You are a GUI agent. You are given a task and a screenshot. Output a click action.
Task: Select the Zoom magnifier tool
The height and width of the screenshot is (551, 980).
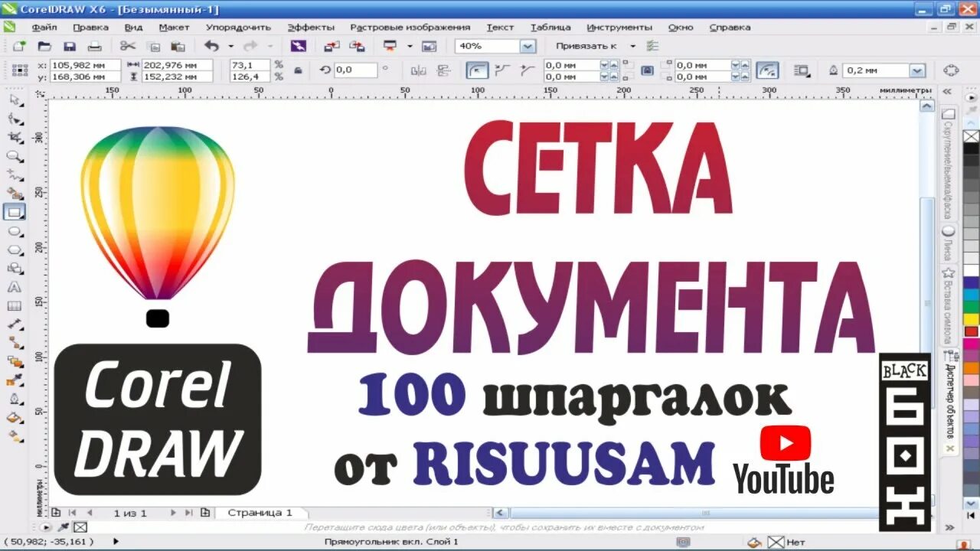pos(15,156)
